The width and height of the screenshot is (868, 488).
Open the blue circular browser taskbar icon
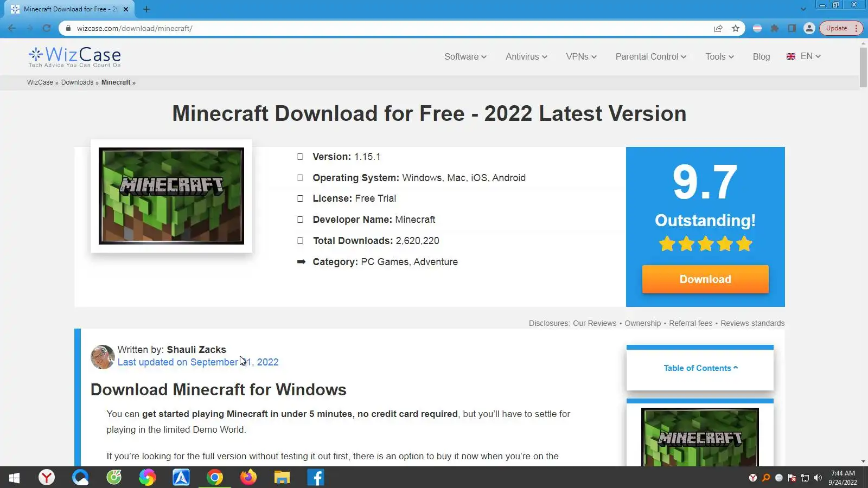[80, 478]
